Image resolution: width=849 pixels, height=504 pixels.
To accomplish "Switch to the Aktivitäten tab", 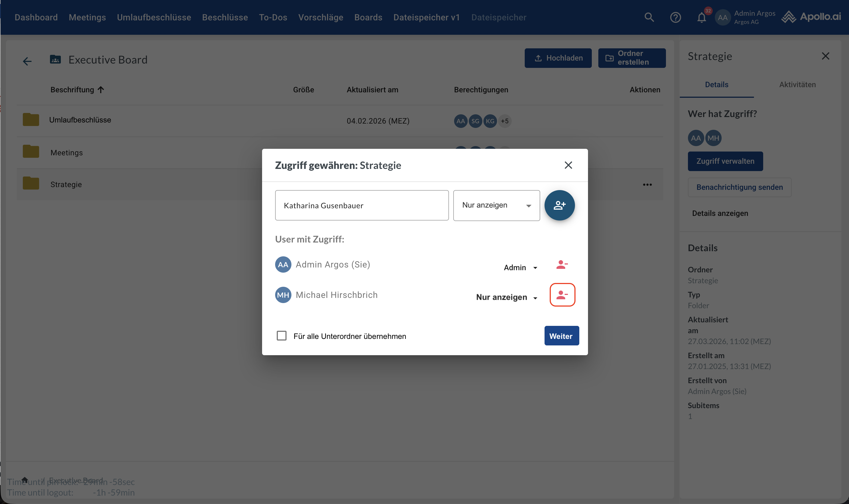I will click(x=797, y=84).
